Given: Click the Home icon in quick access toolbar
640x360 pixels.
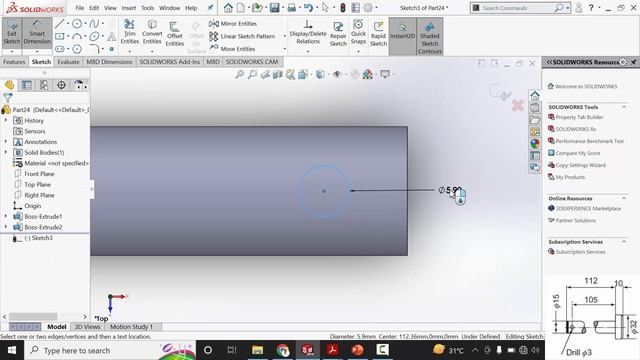Looking at the screenshot, I should click(x=228, y=8).
